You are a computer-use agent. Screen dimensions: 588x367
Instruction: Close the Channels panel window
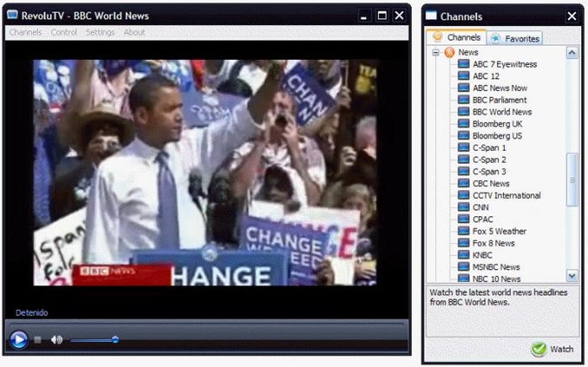572,16
